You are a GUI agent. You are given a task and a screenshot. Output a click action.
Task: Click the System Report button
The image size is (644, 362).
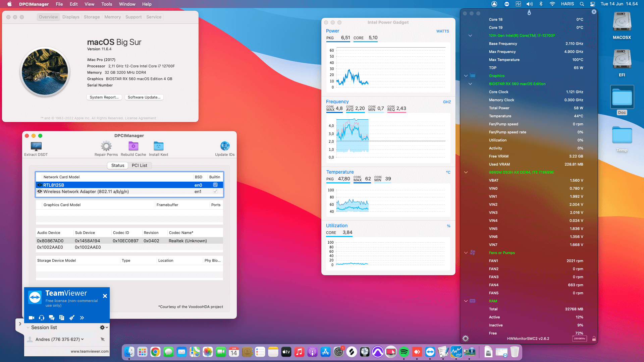click(104, 97)
